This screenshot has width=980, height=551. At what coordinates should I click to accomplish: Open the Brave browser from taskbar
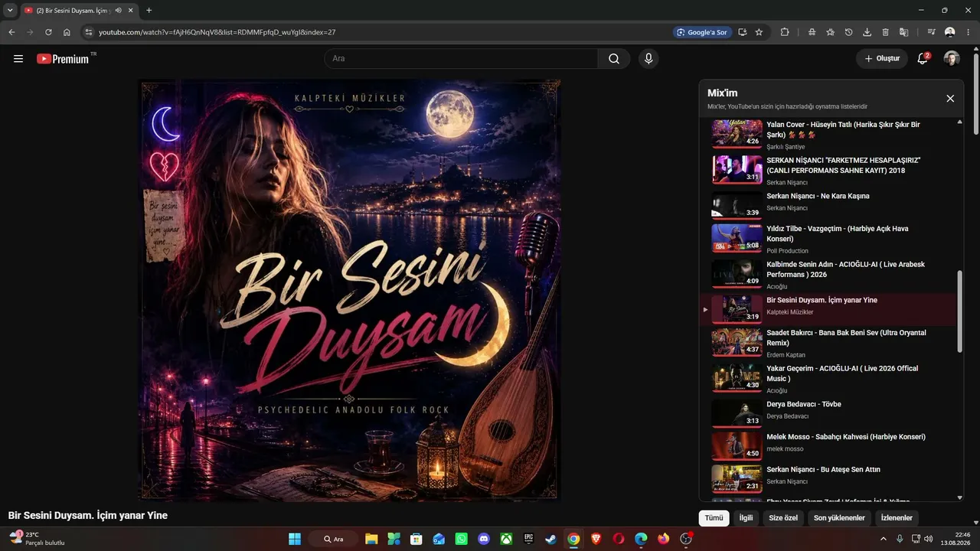[596, 539]
